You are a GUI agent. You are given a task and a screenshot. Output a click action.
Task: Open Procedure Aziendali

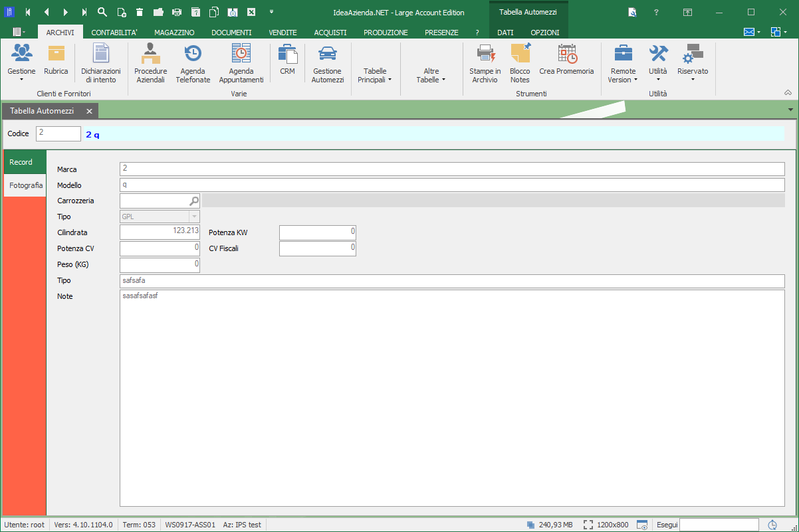coord(151,64)
